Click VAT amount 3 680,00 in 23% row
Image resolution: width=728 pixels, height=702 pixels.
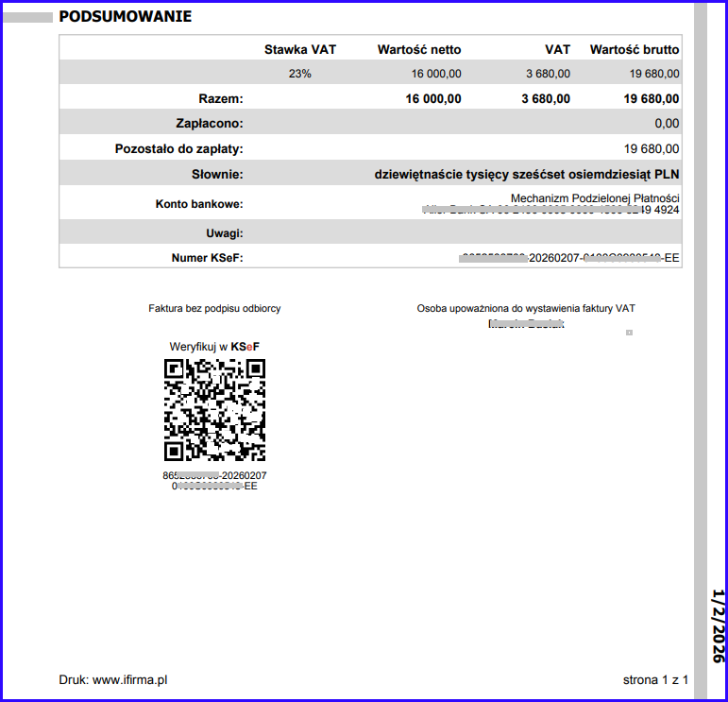548,74
